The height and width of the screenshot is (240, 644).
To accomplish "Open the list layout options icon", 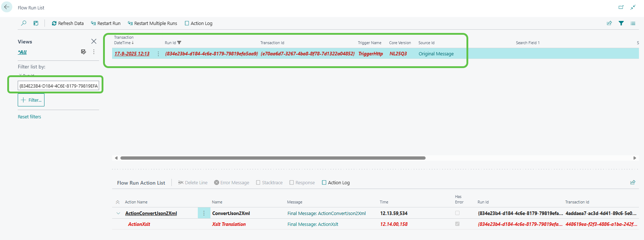I will tap(633, 23).
